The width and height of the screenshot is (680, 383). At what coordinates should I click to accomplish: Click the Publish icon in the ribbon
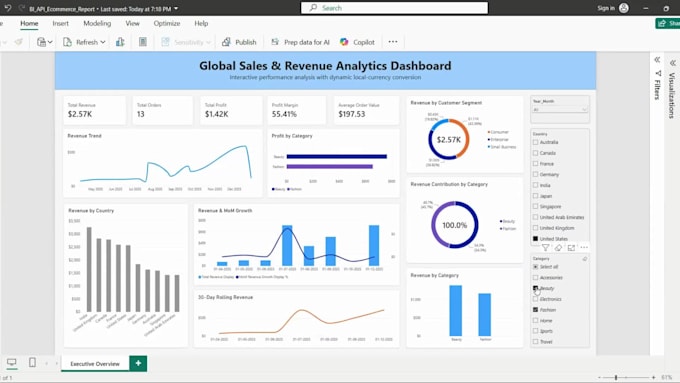coord(226,42)
